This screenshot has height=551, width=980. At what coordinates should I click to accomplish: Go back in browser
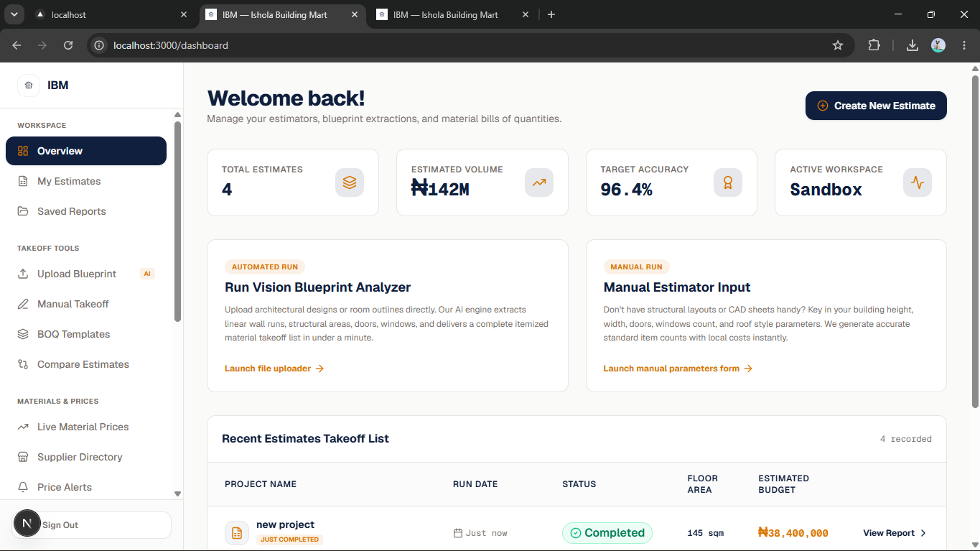click(x=17, y=45)
